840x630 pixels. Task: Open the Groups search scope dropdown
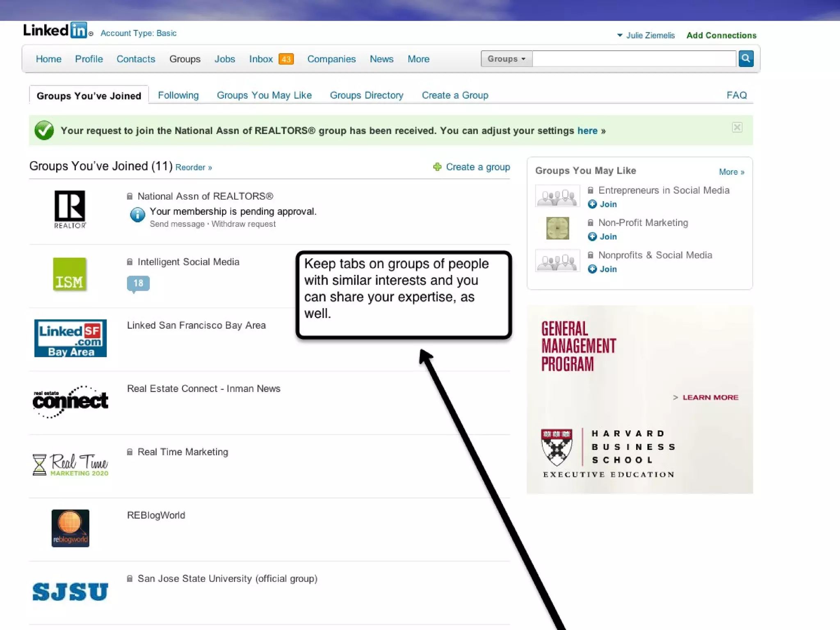click(506, 59)
